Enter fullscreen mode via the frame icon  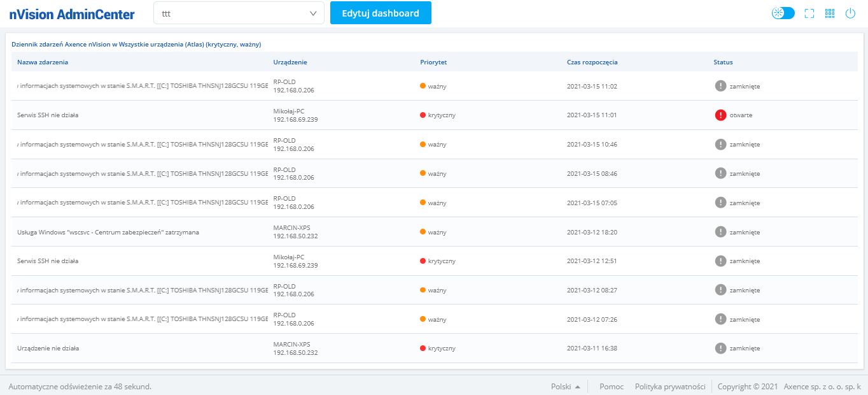coord(809,13)
